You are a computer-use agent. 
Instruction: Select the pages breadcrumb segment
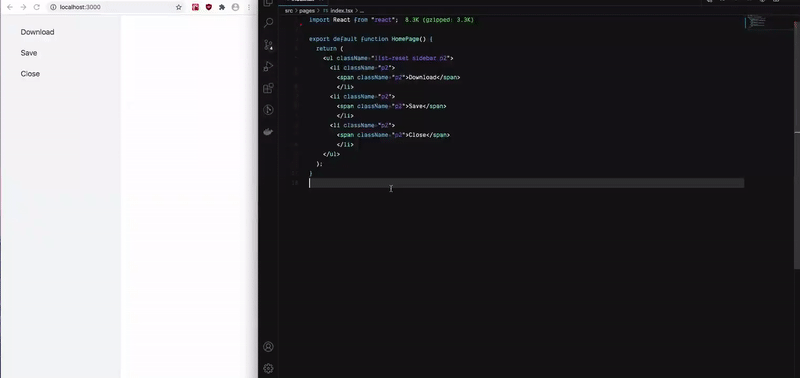[307, 11]
